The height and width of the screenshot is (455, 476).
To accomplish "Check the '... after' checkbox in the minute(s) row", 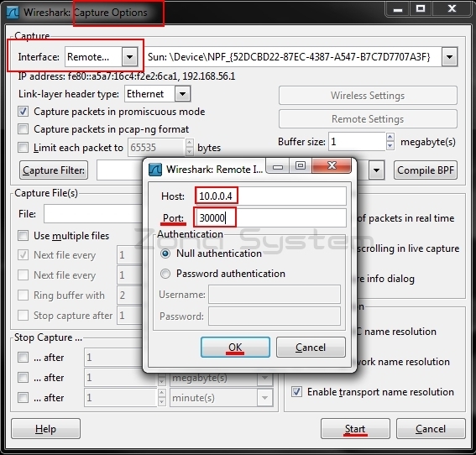I will coord(23,397).
